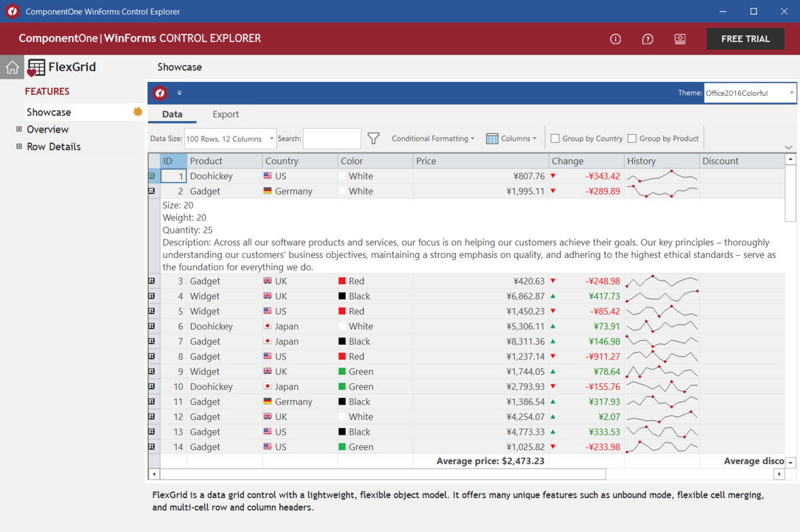This screenshot has width=800, height=532.
Task: Click the home icon in sidebar
Action: pos(12,67)
